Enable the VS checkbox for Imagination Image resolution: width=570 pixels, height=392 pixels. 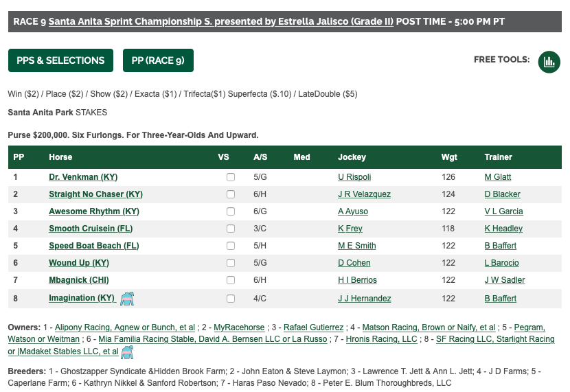click(231, 299)
